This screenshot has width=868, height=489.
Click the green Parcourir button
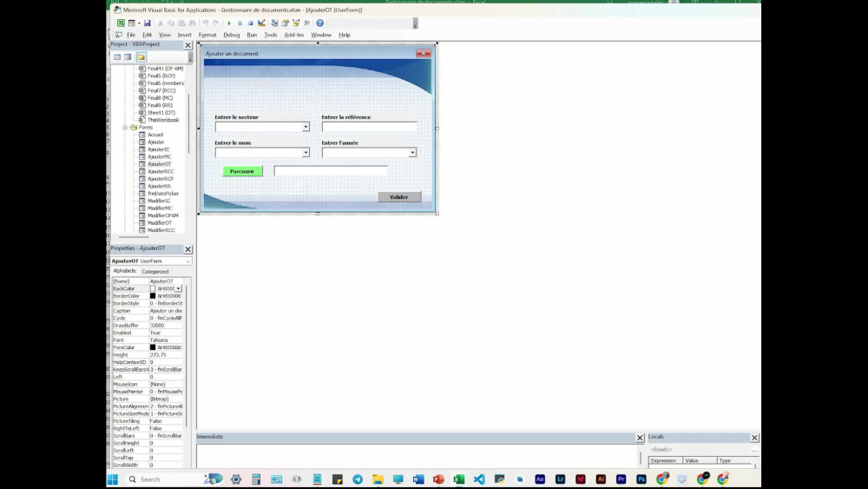(242, 171)
